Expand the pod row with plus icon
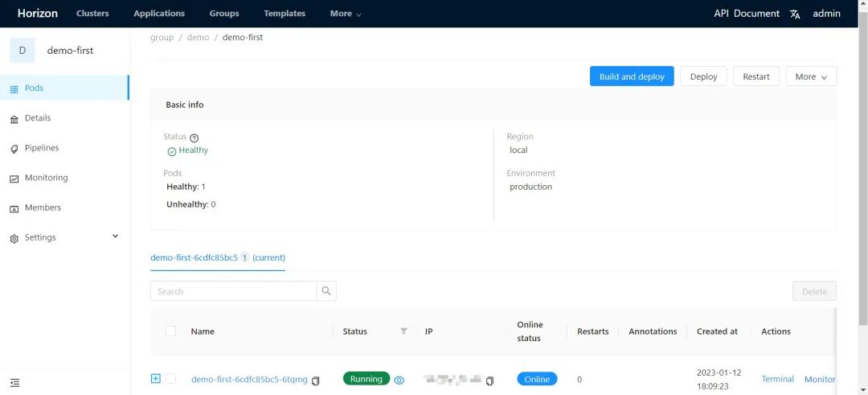This screenshot has height=395, width=868. 156,379
